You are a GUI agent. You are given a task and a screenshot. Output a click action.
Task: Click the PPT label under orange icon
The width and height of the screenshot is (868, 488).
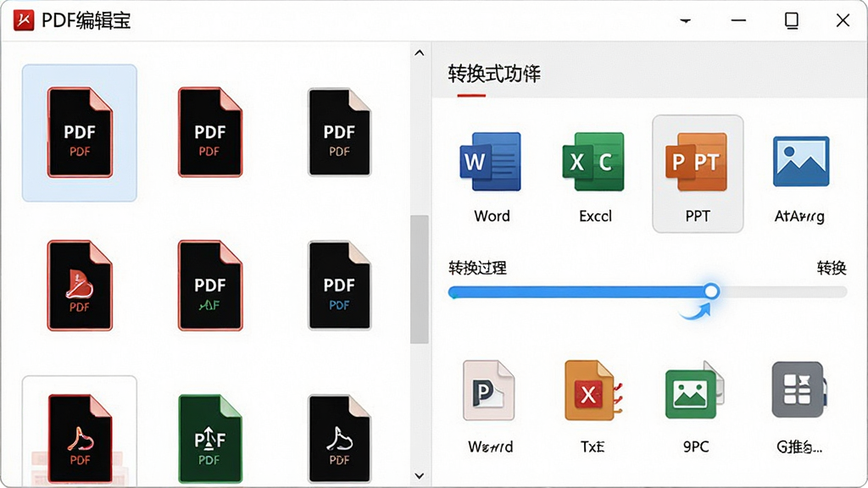(698, 216)
